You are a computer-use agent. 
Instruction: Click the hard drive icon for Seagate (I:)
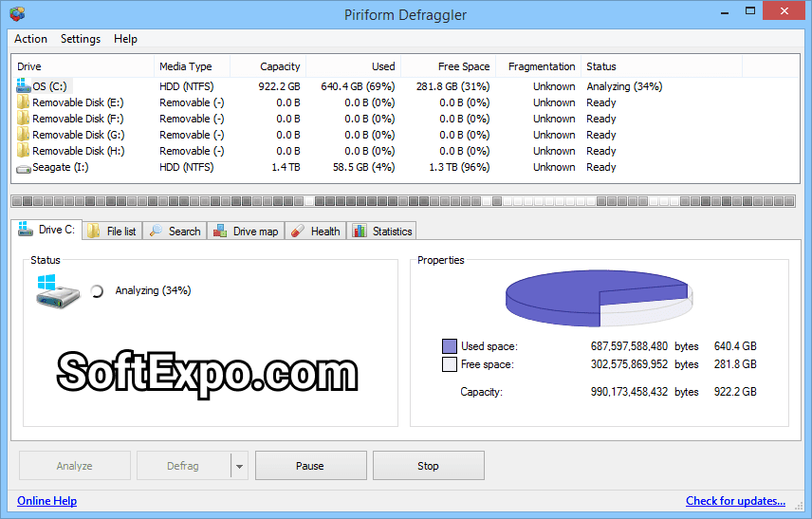coord(24,168)
